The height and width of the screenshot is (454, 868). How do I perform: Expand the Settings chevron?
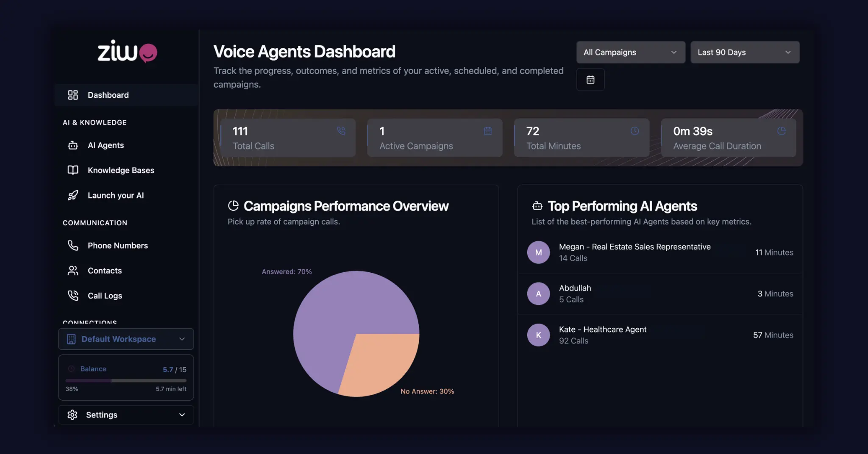coord(182,415)
